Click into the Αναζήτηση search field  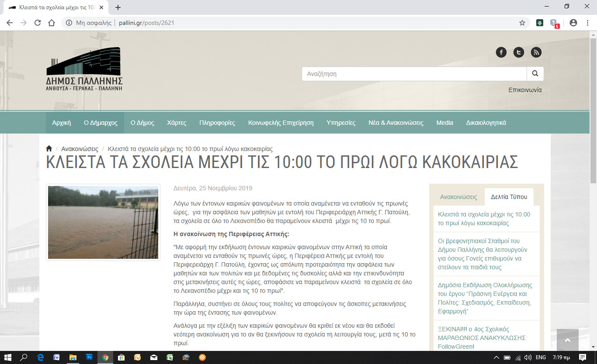[414, 74]
